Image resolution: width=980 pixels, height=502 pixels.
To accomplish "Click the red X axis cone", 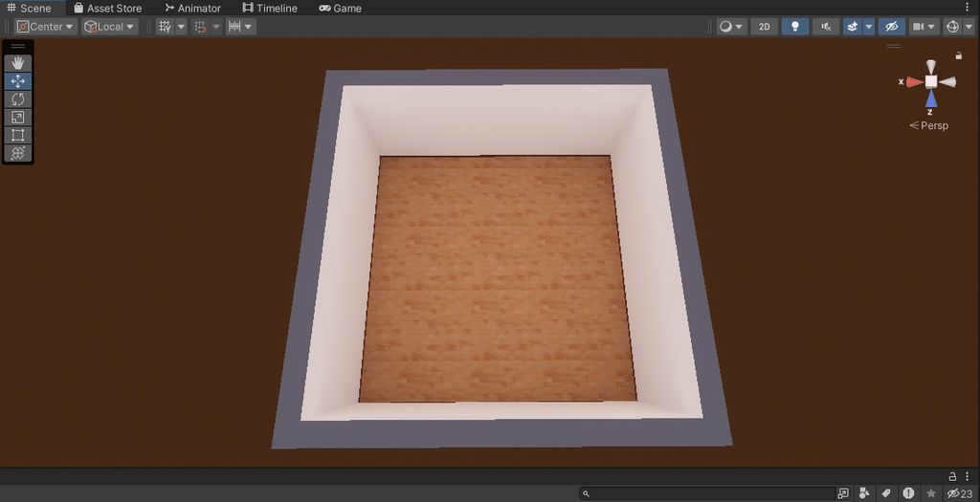I will (x=914, y=82).
